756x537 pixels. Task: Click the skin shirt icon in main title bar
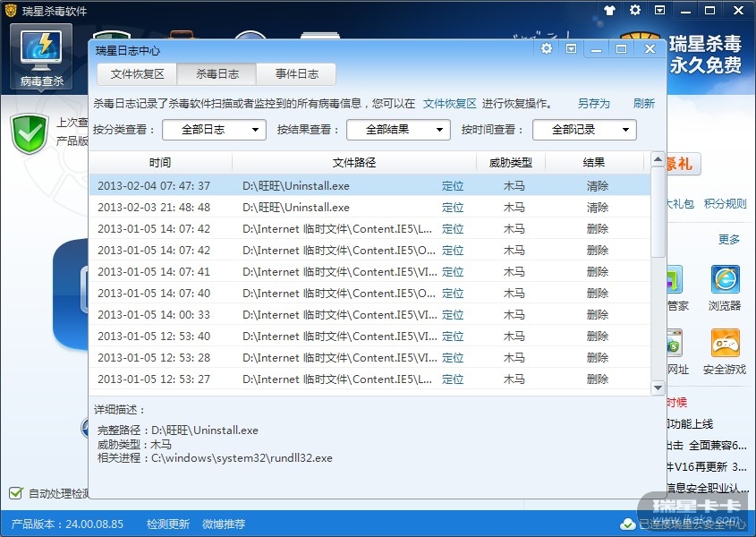610,10
